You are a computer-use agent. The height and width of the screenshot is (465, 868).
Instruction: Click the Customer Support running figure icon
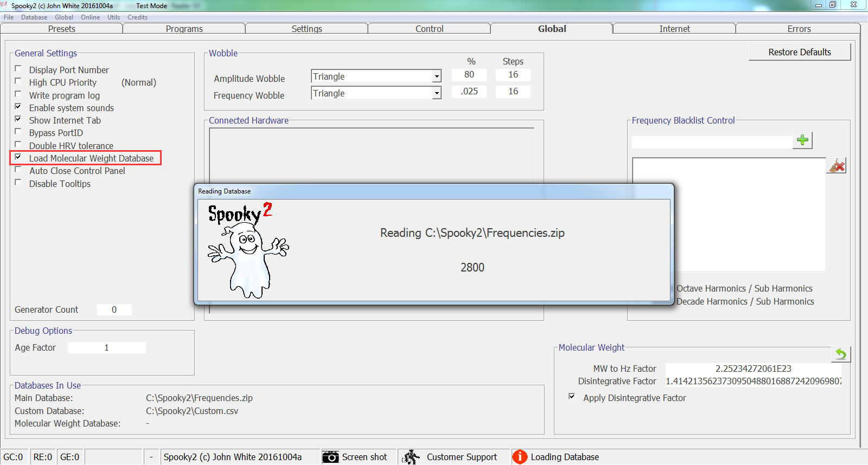pyautogui.click(x=411, y=457)
